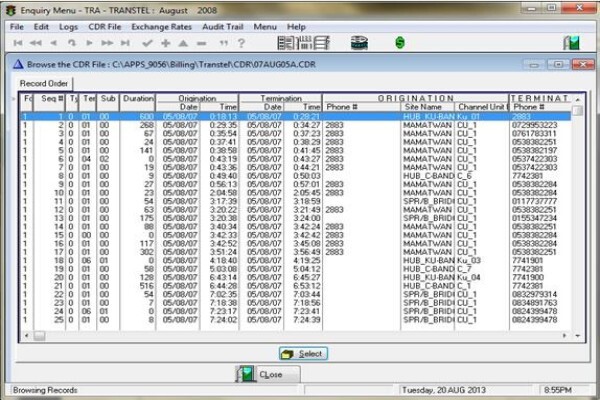
Task: Open the Help menu
Action: pyautogui.click(x=296, y=27)
